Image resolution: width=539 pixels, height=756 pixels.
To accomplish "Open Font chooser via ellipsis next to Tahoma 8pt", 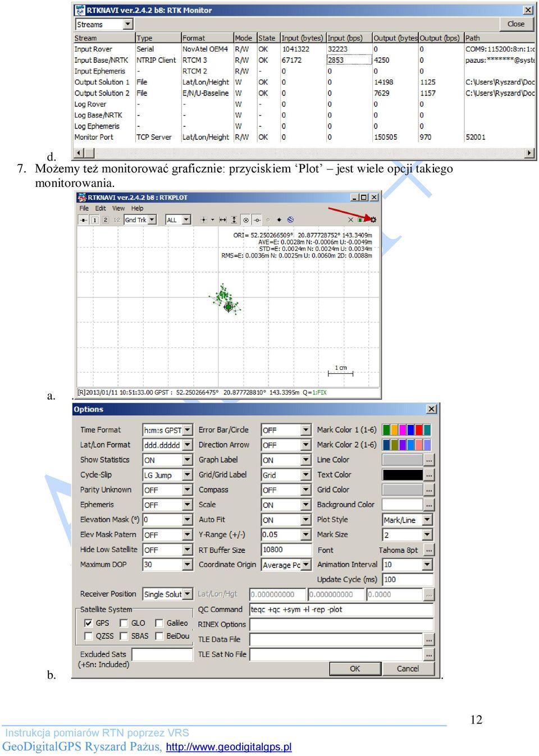I will (429, 550).
